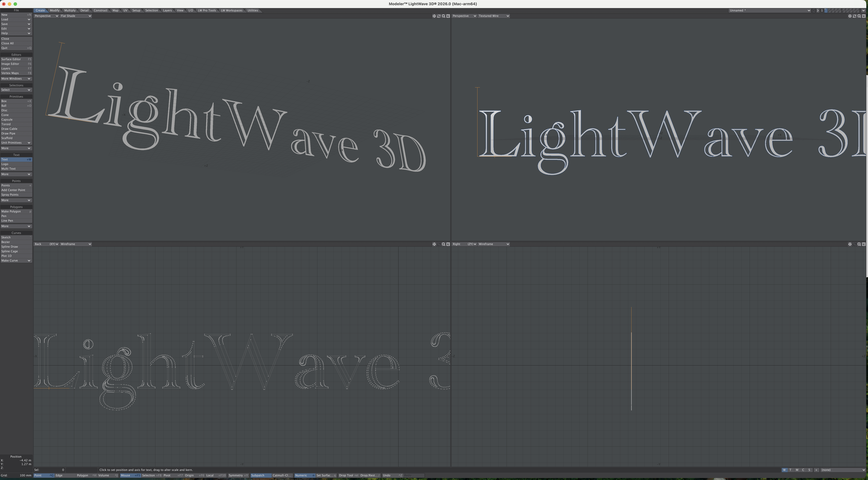Screen dimensions: 868x480
Task: Click pan icon in Textured Wire viewport
Action: pos(850,16)
